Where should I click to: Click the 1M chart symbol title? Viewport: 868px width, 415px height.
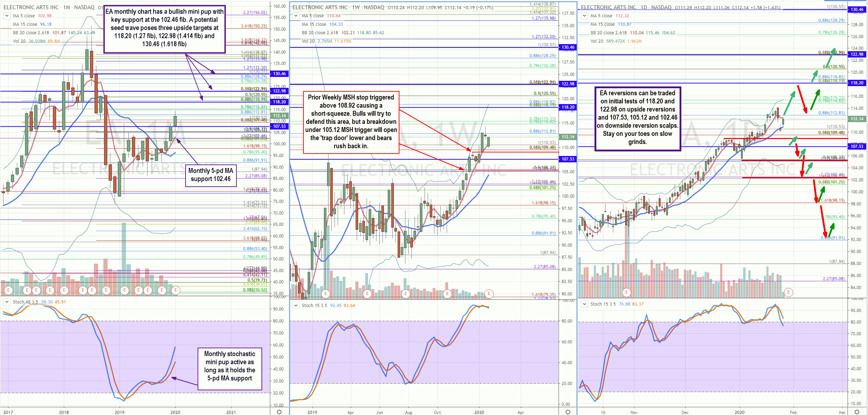pyautogui.click(x=49, y=7)
